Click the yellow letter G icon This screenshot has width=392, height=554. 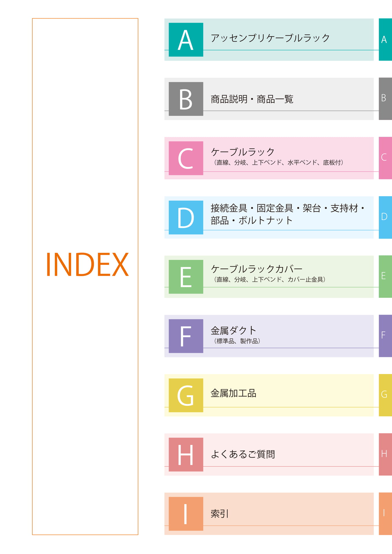point(186,395)
